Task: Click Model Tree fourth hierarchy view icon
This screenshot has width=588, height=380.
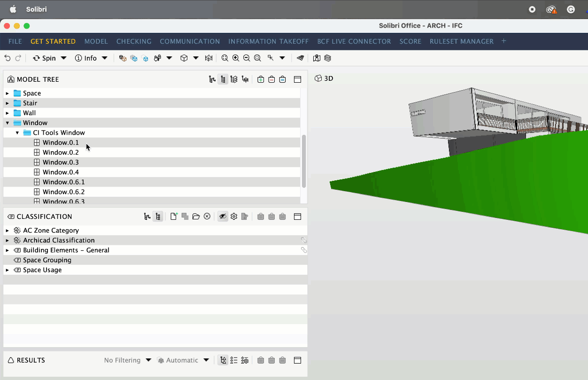Action: click(245, 79)
